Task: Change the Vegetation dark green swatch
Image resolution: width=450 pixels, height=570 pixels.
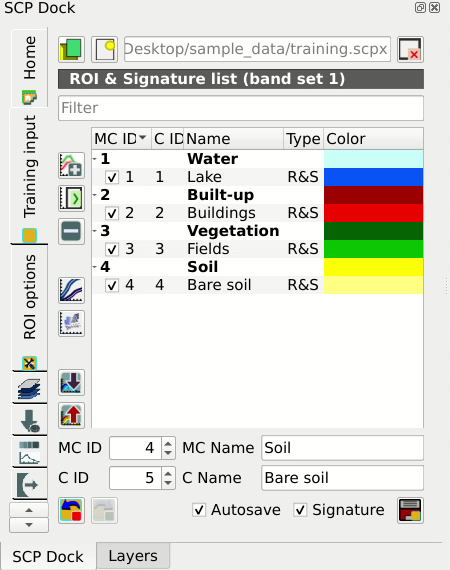Action: pyautogui.click(x=373, y=231)
